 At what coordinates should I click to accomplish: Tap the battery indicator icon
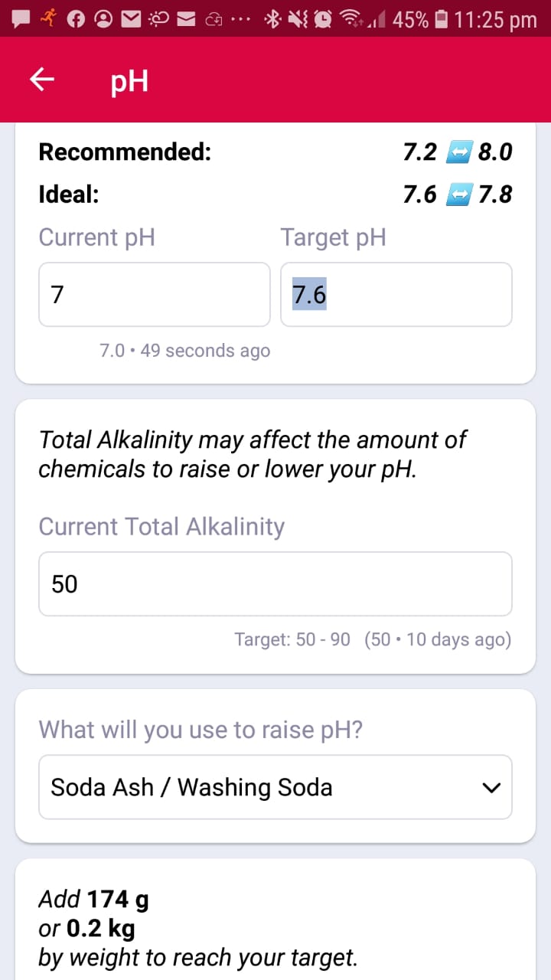click(x=442, y=20)
